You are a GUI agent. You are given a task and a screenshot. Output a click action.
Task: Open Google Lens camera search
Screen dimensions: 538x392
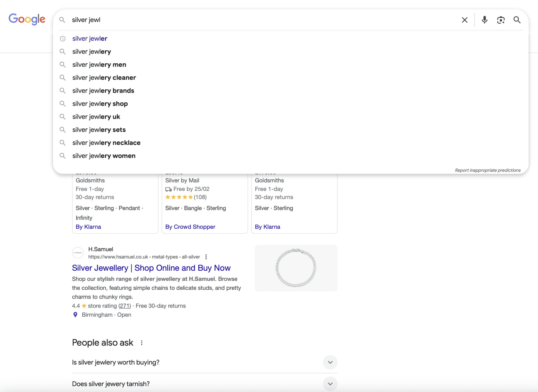501,20
